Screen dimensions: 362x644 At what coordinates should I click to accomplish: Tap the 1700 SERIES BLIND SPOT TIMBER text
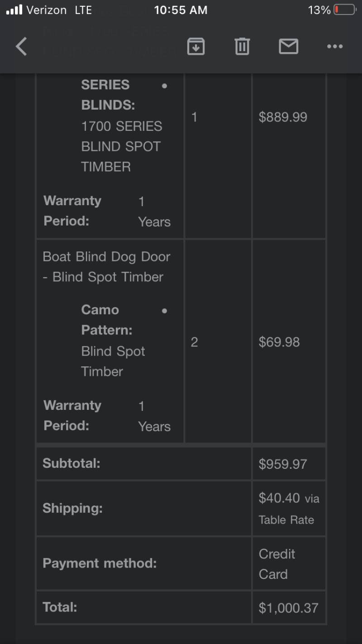122,146
